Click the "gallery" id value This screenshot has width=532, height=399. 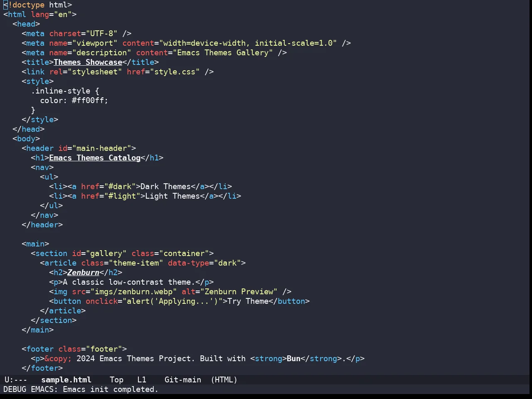click(106, 254)
